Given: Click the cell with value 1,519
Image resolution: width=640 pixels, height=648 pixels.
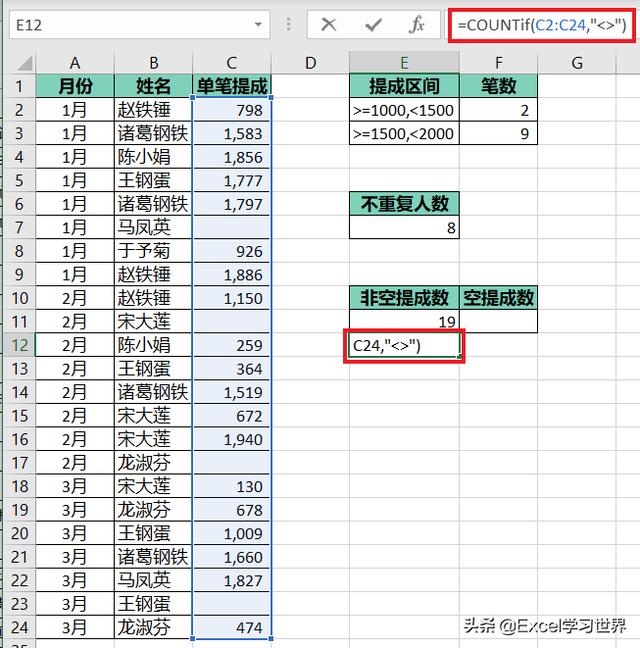Looking at the screenshot, I should (231, 392).
